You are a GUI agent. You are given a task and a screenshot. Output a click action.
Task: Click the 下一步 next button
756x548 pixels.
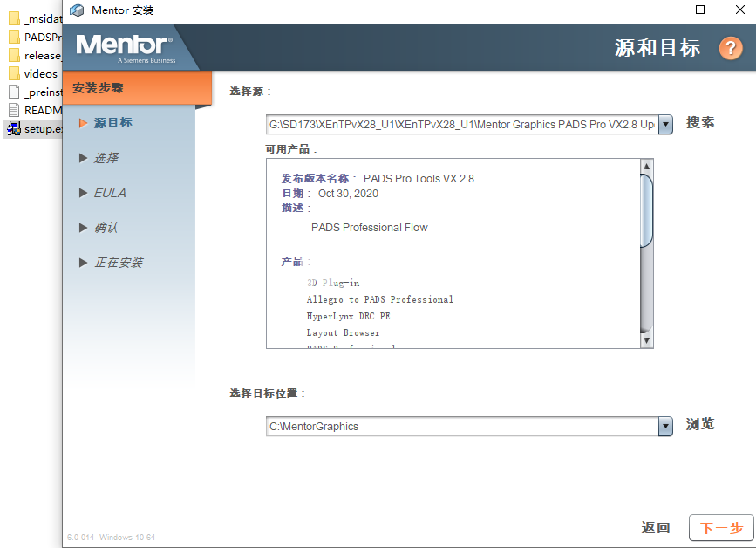coord(721,528)
